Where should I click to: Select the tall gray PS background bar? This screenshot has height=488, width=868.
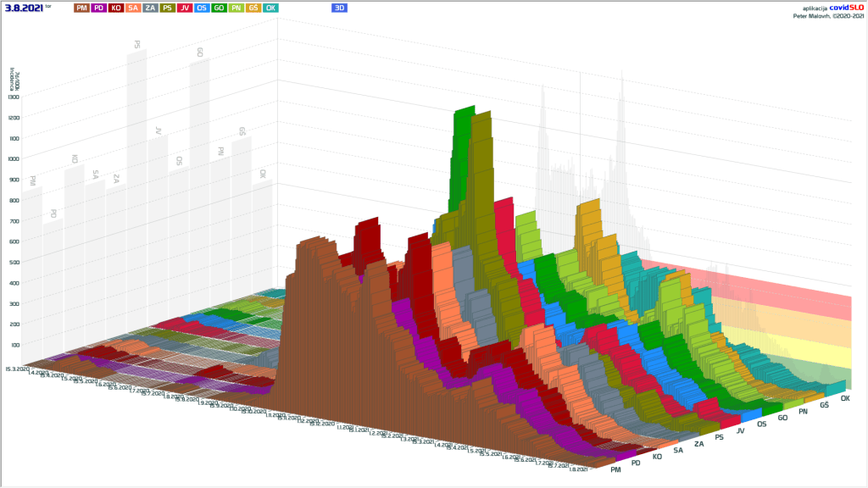(x=137, y=127)
